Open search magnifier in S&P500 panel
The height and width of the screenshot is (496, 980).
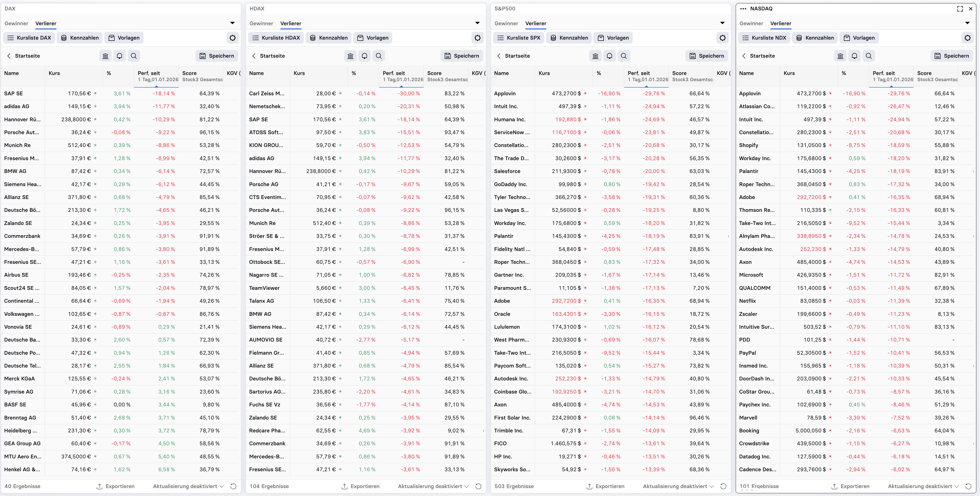click(624, 56)
